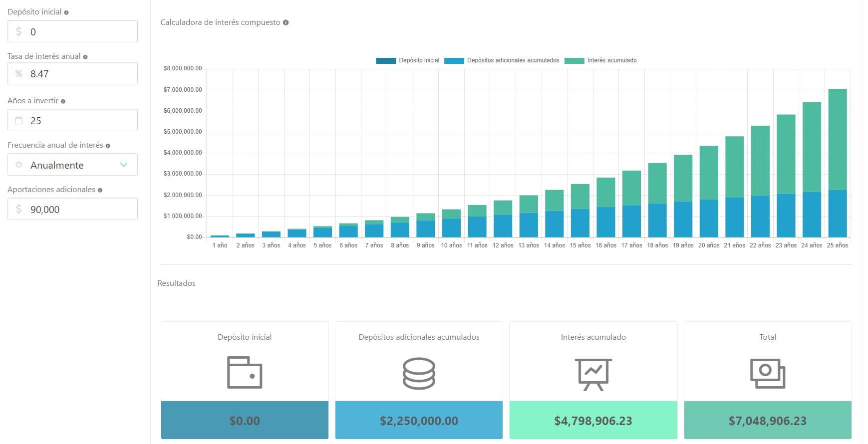This screenshot has width=868, height=444.
Task: Click info icon next to Años a invertir
Action: [63, 101]
